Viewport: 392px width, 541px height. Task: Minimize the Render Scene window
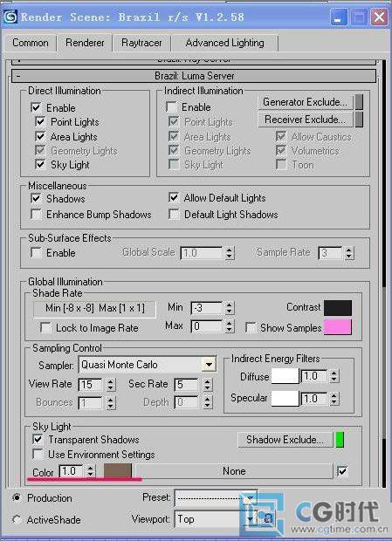pos(338,17)
